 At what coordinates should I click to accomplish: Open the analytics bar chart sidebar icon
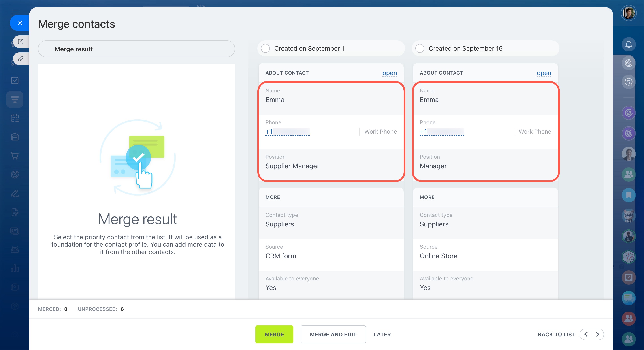tap(15, 269)
